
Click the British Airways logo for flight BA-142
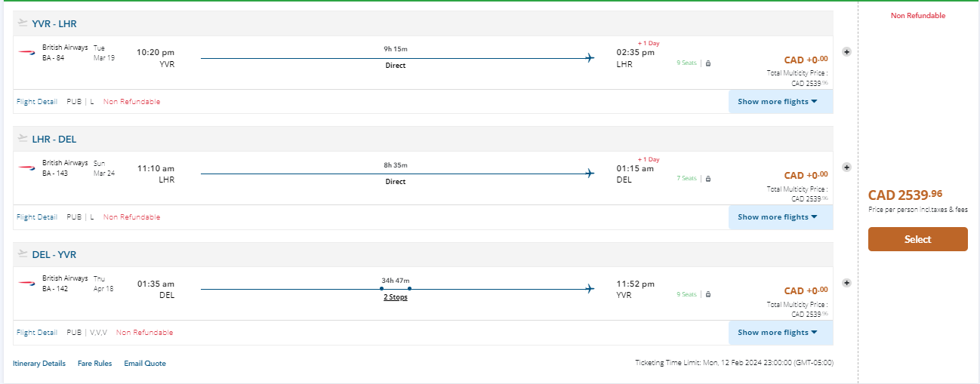(27, 283)
